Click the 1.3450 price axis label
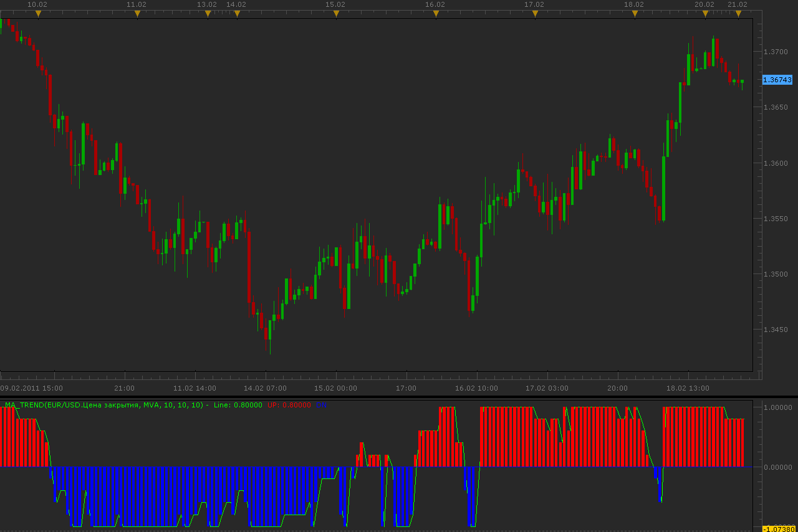This screenshot has width=798, height=532. pos(776,330)
